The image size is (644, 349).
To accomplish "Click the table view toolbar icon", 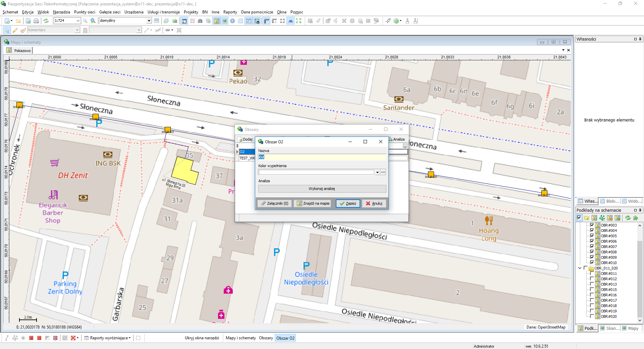I will [240, 21].
